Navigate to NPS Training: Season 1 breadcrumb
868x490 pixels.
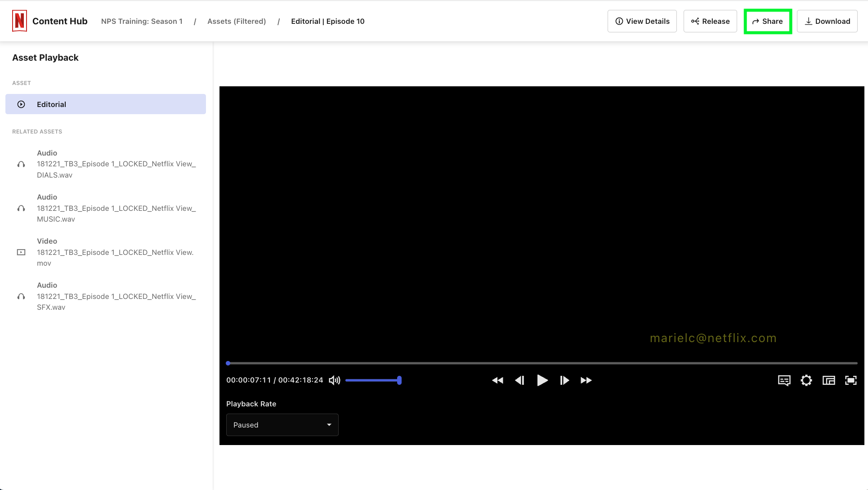[x=141, y=21]
